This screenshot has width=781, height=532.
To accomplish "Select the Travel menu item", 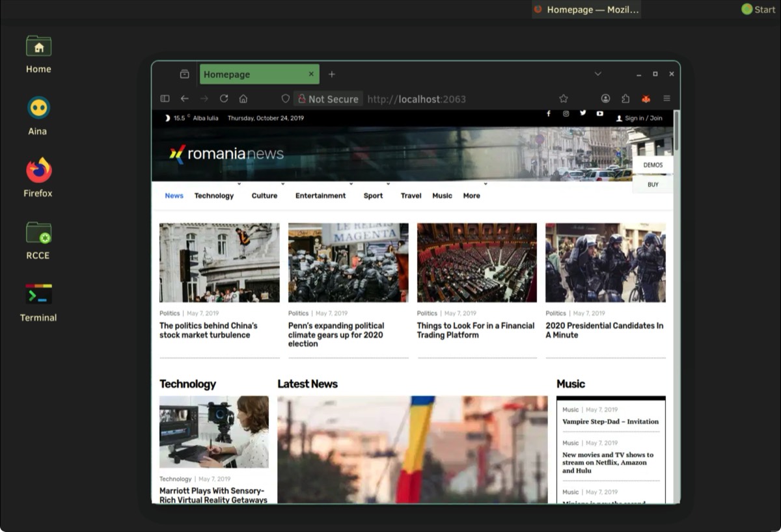I will pyautogui.click(x=411, y=196).
